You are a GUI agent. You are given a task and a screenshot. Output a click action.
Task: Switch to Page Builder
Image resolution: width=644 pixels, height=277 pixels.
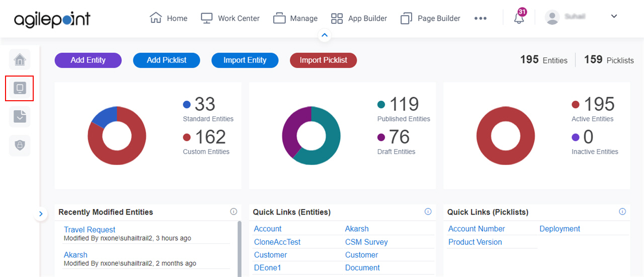pos(430,18)
